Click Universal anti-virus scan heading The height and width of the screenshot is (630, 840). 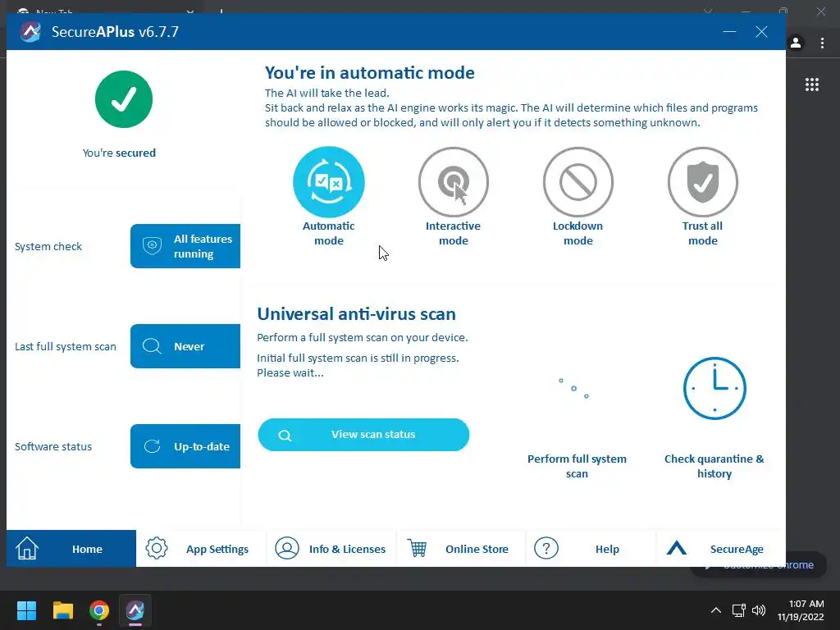[x=356, y=314]
